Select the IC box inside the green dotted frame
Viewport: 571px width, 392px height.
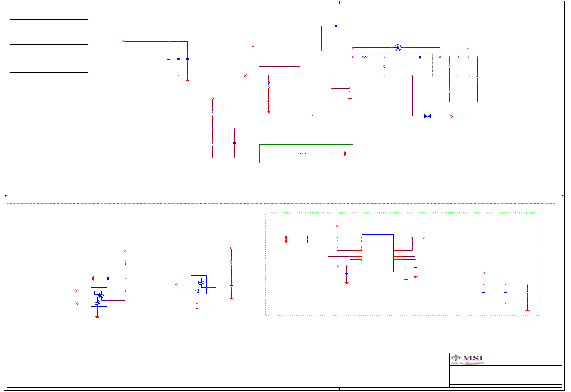pyautogui.click(x=378, y=253)
